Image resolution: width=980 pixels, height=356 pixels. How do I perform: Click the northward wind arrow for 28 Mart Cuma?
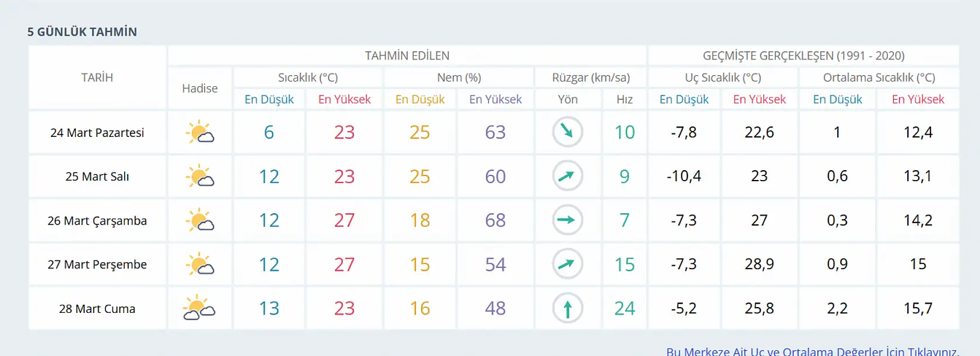[x=567, y=308]
